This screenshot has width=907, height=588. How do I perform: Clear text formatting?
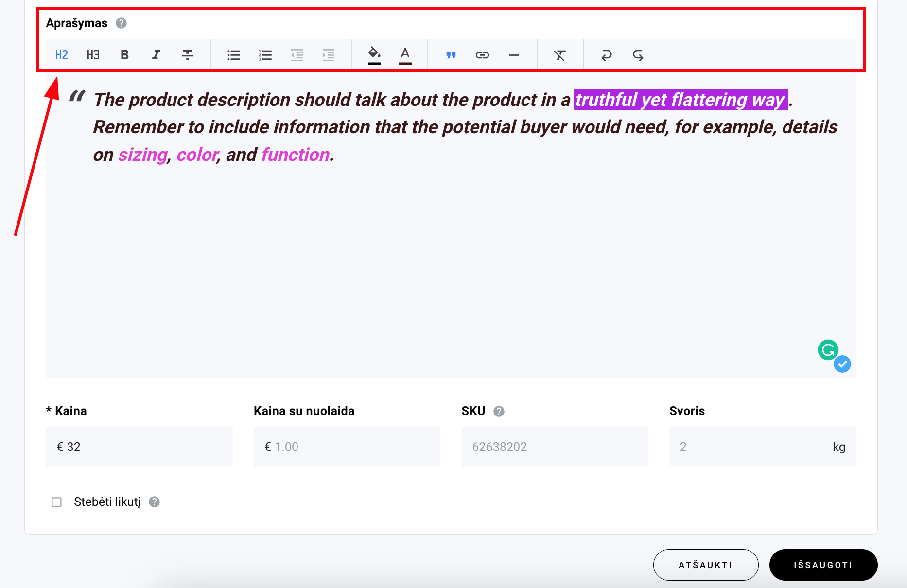(560, 55)
